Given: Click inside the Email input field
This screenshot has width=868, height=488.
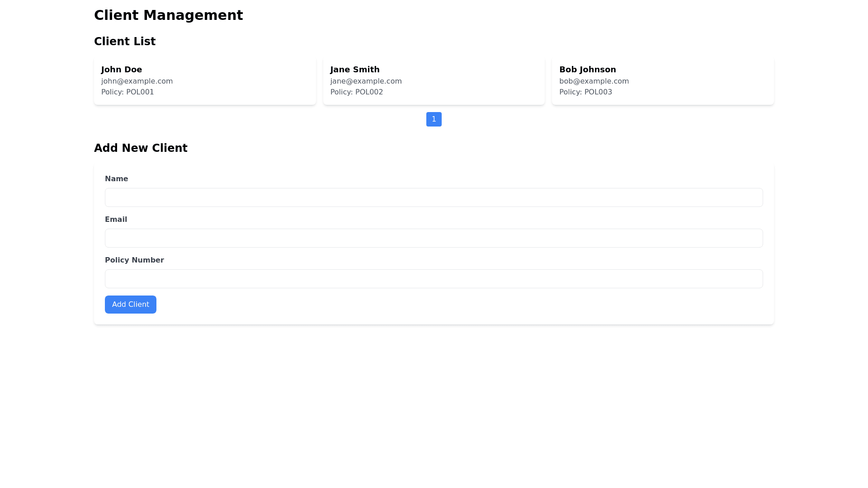Looking at the screenshot, I should (434, 238).
